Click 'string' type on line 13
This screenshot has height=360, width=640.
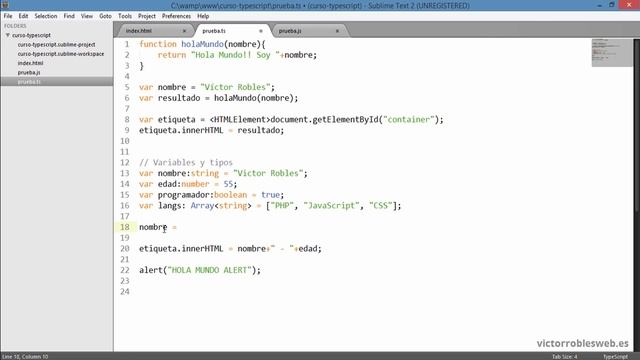tap(205, 173)
